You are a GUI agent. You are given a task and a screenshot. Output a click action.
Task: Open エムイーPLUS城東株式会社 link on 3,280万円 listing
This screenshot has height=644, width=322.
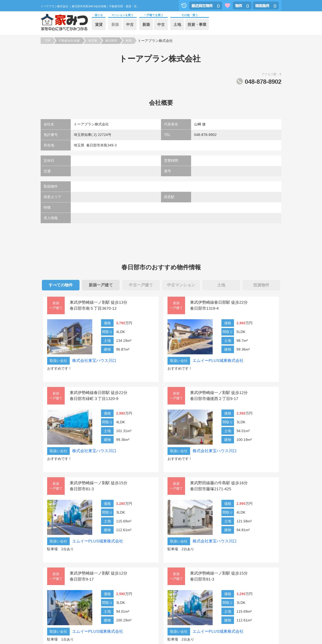point(98,541)
